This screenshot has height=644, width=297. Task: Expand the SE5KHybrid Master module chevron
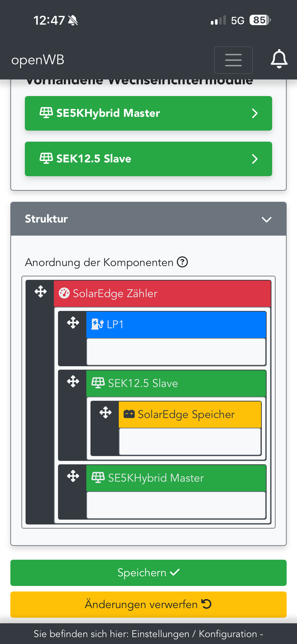click(x=254, y=113)
